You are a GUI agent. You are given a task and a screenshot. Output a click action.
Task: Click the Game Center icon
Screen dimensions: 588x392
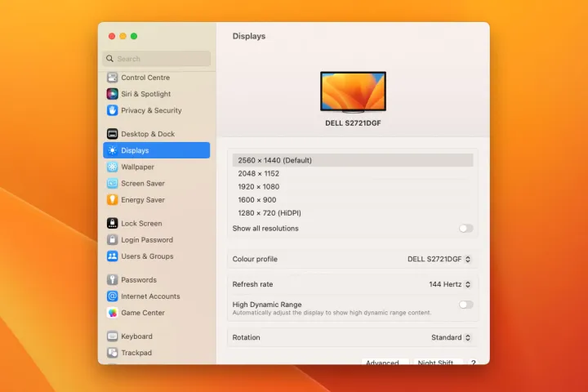(x=113, y=313)
